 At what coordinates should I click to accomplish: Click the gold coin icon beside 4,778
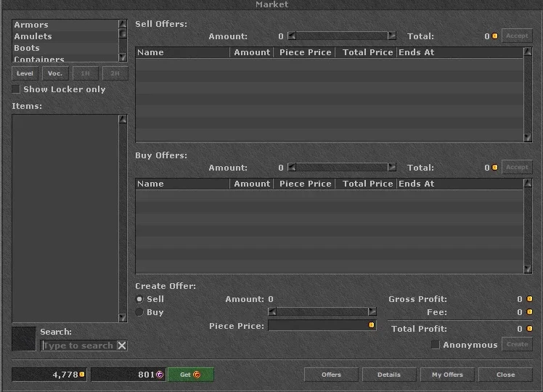coord(82,375)
